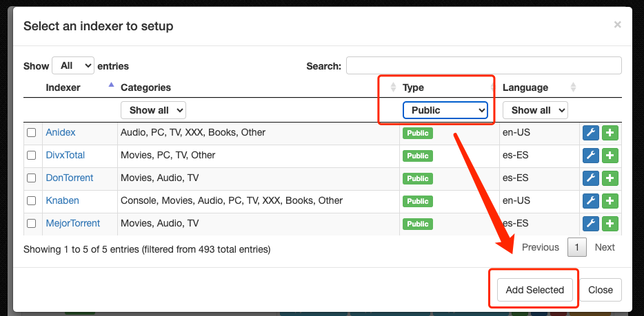Click the wrench icon for DonTorrent
Screen dimensions: 644x316
pyautogui.click(x=590, y=178)
